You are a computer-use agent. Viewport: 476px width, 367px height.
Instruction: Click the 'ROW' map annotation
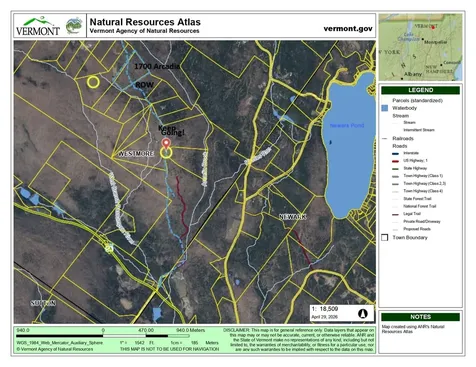144,85
